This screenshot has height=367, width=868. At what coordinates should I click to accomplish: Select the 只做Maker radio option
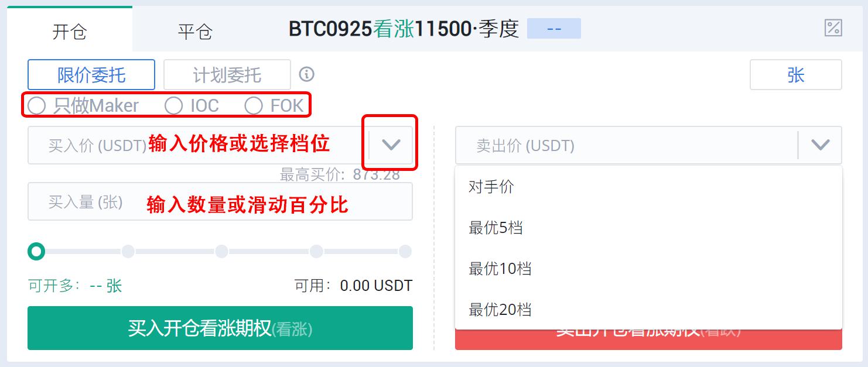point(36,105)
